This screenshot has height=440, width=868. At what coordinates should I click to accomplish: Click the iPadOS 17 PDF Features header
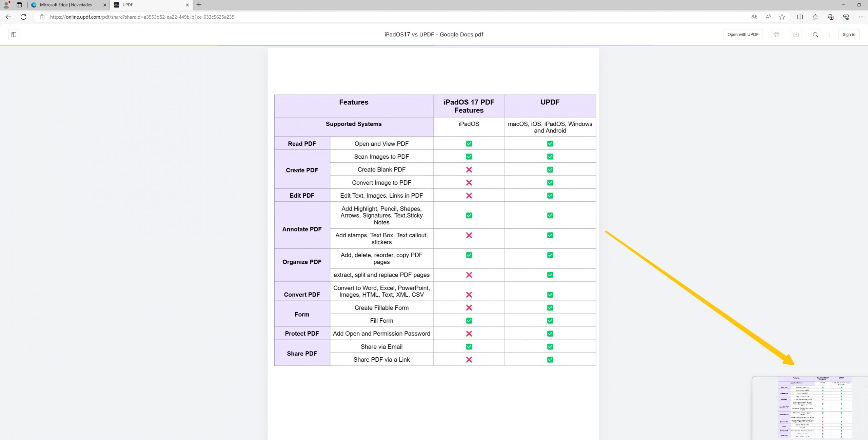[x=469, y=106]
